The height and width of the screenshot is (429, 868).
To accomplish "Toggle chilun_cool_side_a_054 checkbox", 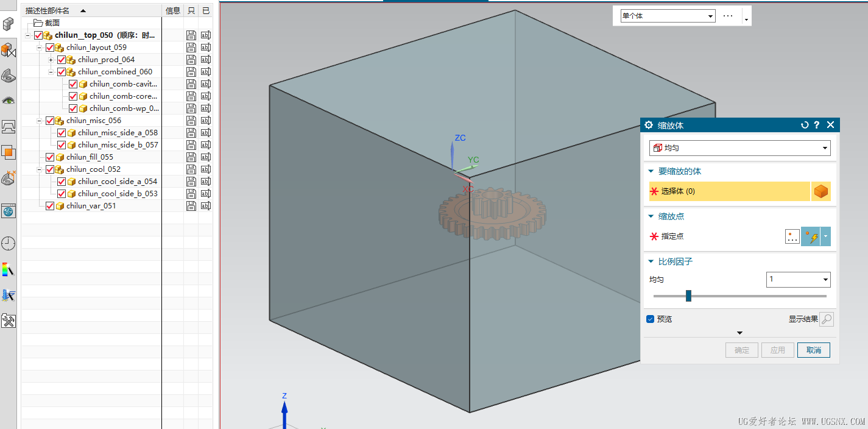I will [62, 182].
